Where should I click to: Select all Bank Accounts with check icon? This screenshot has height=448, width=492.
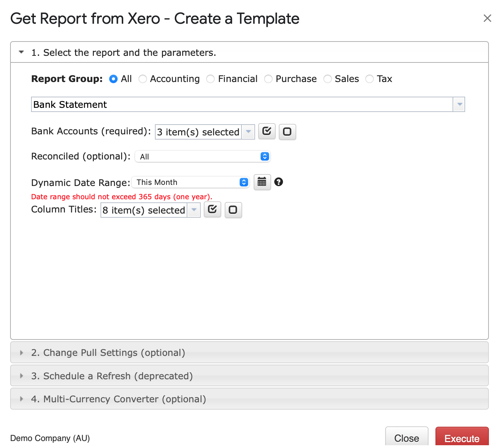coord(267,132)
